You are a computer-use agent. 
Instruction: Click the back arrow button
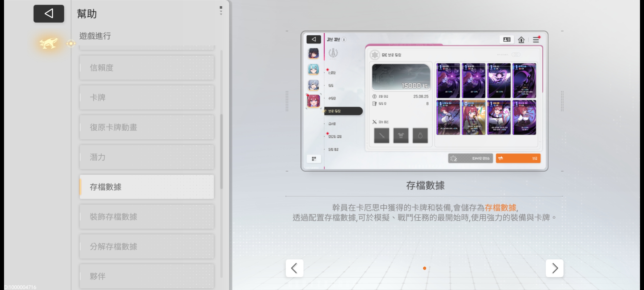(49, 13)
